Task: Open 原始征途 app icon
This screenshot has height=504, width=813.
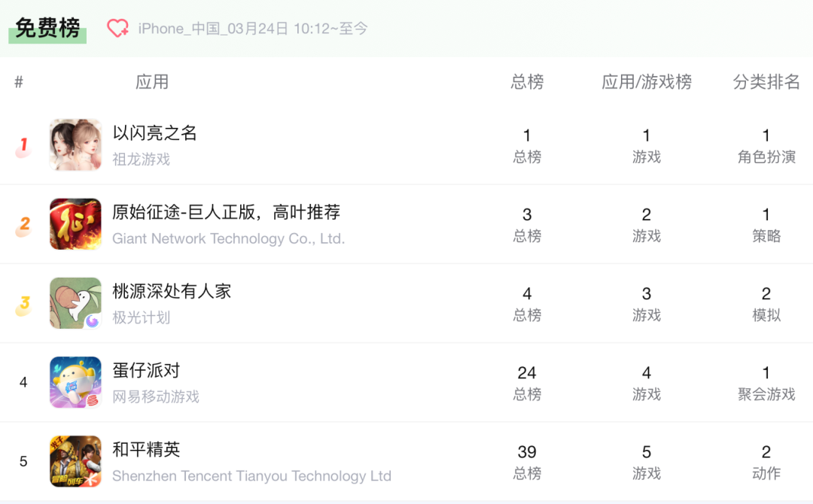Action: pyautogui.click(x=76, y=223)
